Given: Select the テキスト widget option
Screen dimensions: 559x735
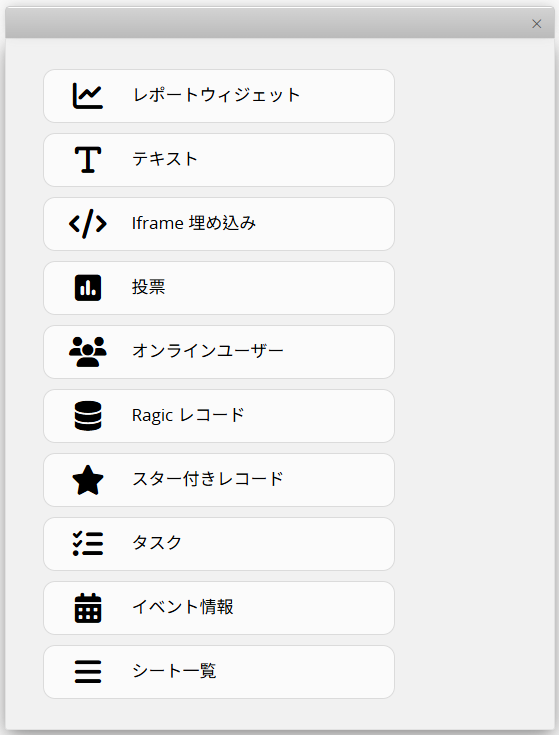Looking at the screenshot, I should [219, 160].
